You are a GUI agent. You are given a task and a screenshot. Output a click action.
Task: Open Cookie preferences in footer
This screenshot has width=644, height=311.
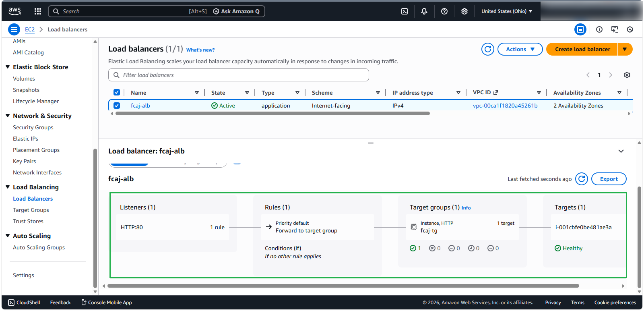click(615, 303)
